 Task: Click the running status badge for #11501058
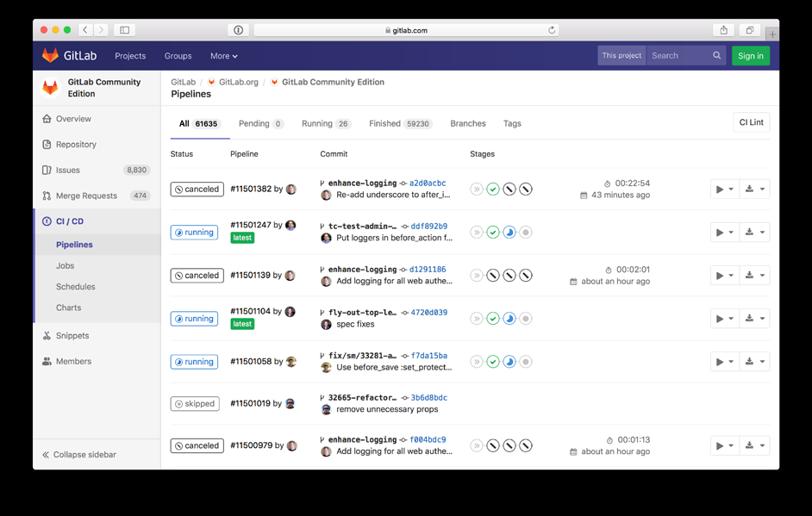pyautogui.click(x=194, y=362)
